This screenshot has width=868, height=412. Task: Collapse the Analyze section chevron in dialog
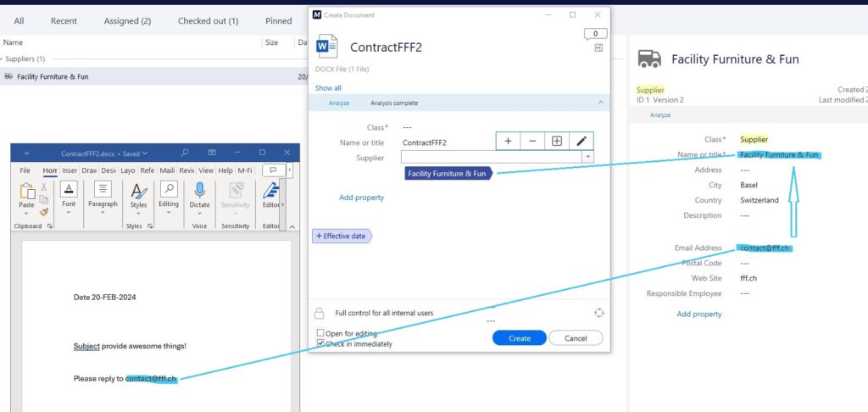[601, 103]
